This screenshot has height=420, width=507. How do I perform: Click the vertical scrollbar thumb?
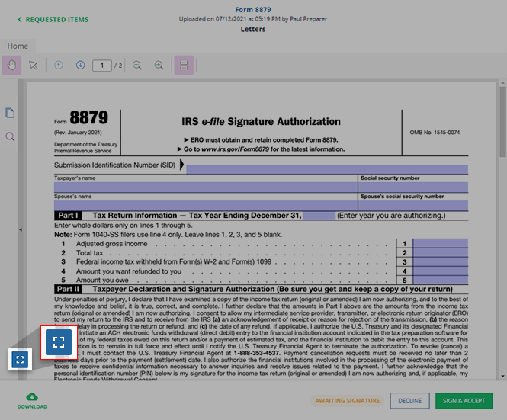coord(502,121)
